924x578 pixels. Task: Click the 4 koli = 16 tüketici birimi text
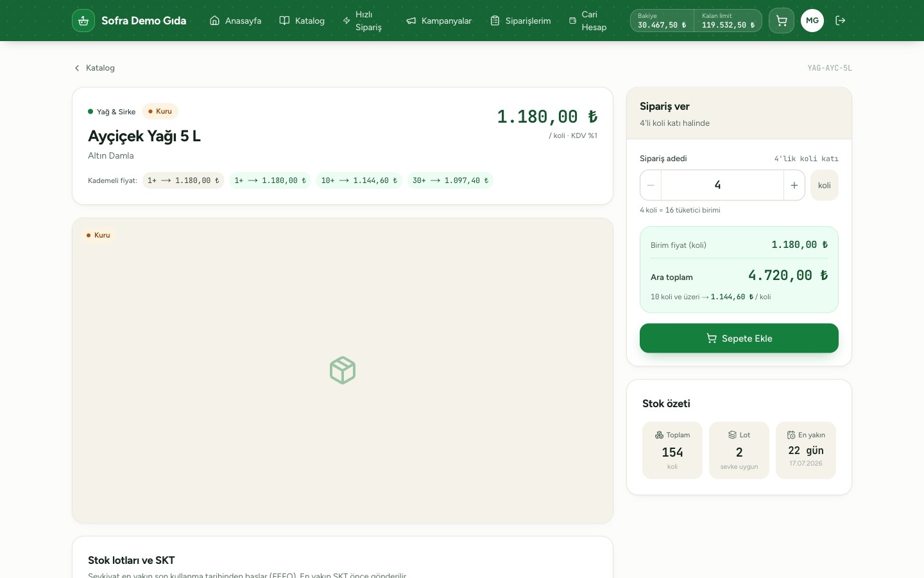pos(680,210)
